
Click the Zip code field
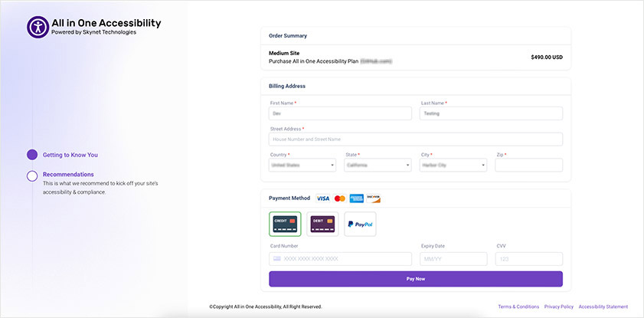(529, 166)
